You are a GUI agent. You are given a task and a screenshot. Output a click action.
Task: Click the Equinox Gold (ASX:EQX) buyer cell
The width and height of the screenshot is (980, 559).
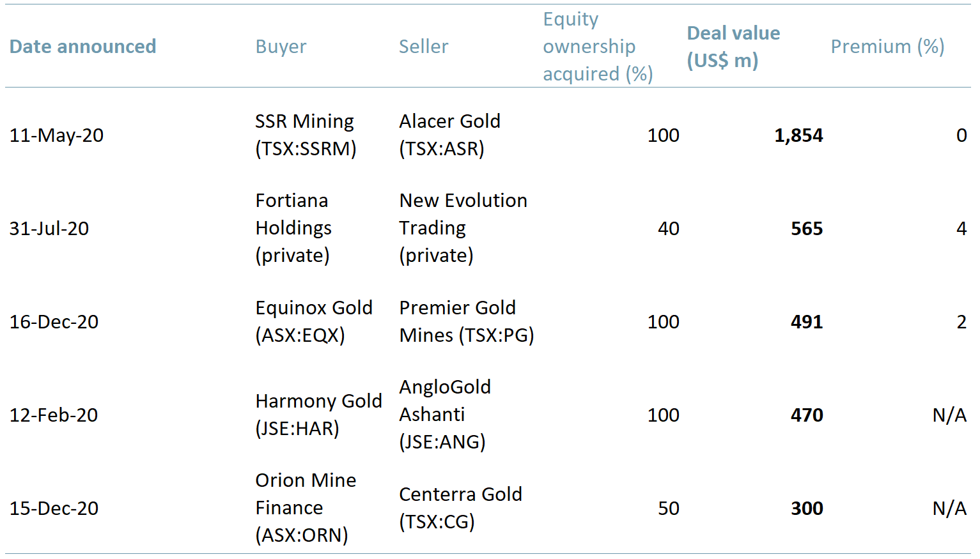click(313, 321)
